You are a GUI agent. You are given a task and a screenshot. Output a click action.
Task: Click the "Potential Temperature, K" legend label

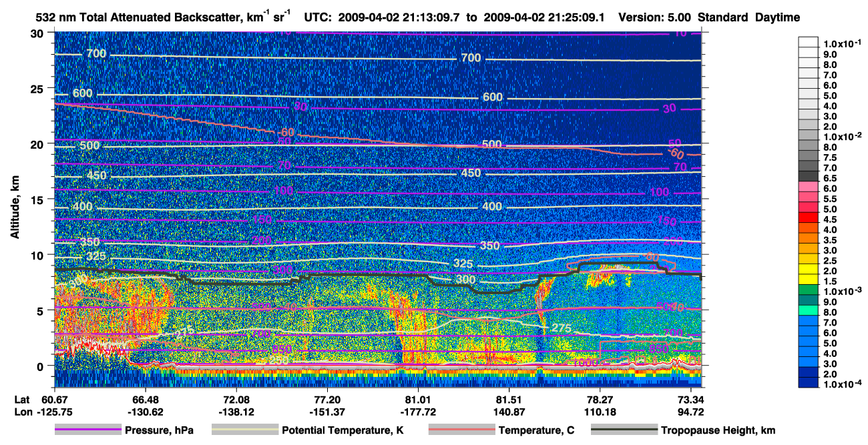tap(343, 430)
